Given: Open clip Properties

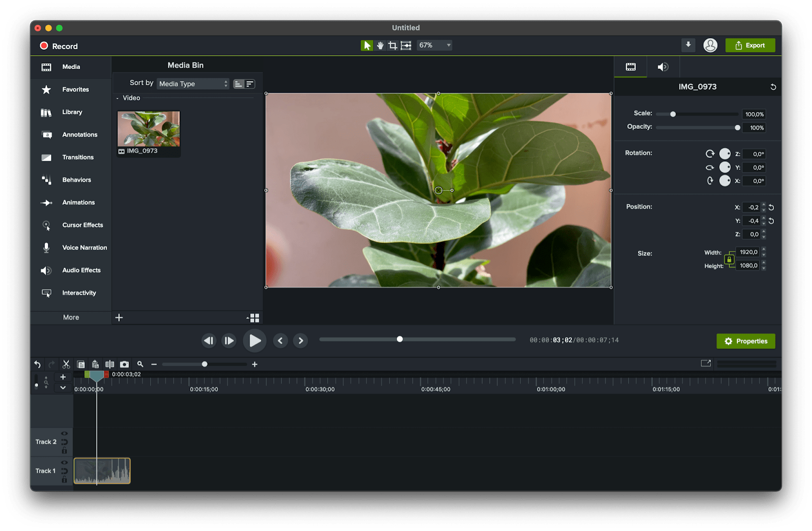Looking at the screenshot, I should [746, 341].
